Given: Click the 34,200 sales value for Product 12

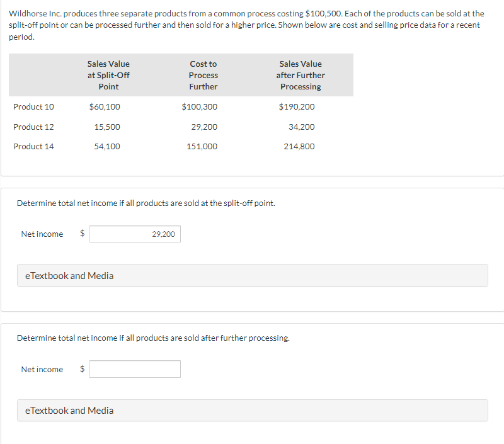Looking at the screenshot, I should [301, 127].
